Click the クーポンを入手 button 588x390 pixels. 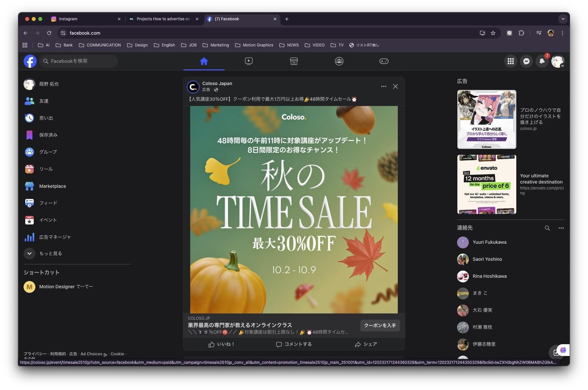(380, 326)
